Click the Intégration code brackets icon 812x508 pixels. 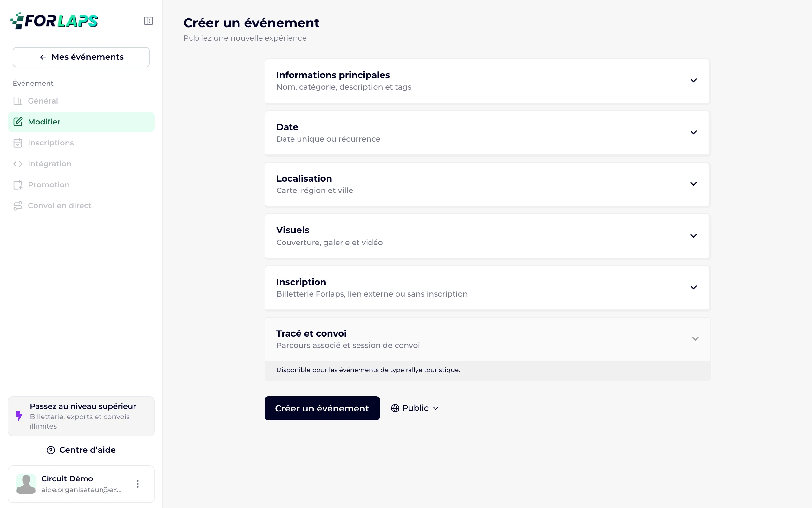(x=18, y=164)
